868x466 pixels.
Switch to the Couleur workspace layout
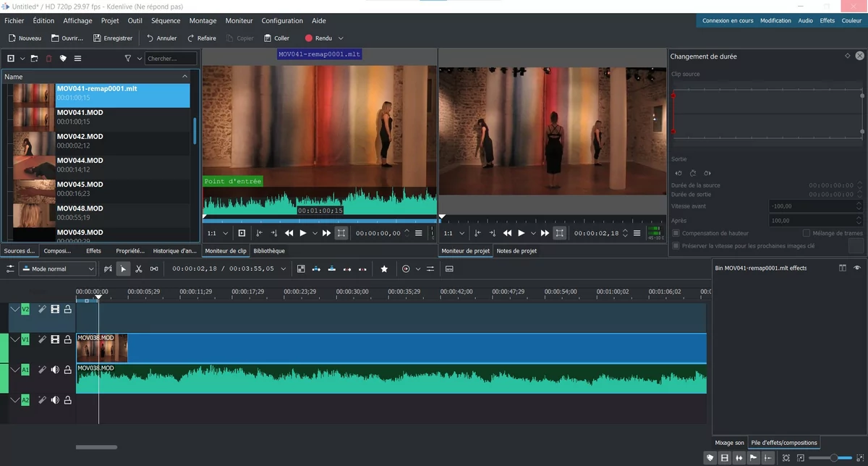coord(851,21)
